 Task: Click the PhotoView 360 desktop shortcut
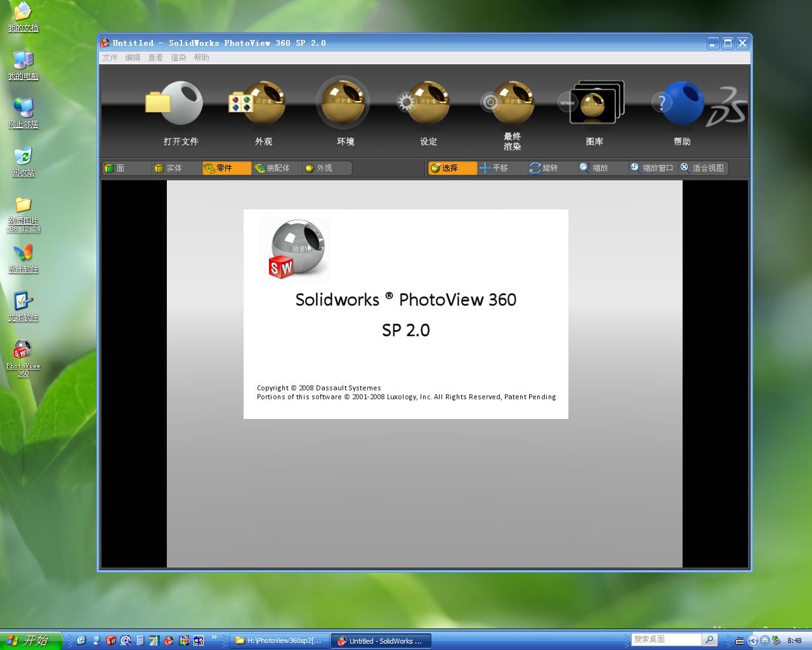[23, 359]
